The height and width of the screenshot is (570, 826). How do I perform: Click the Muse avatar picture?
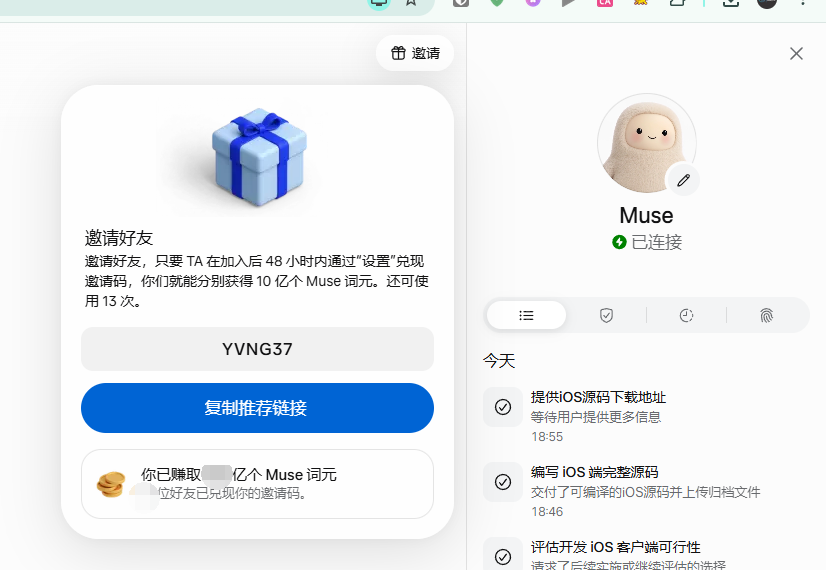tap(647, 143)
